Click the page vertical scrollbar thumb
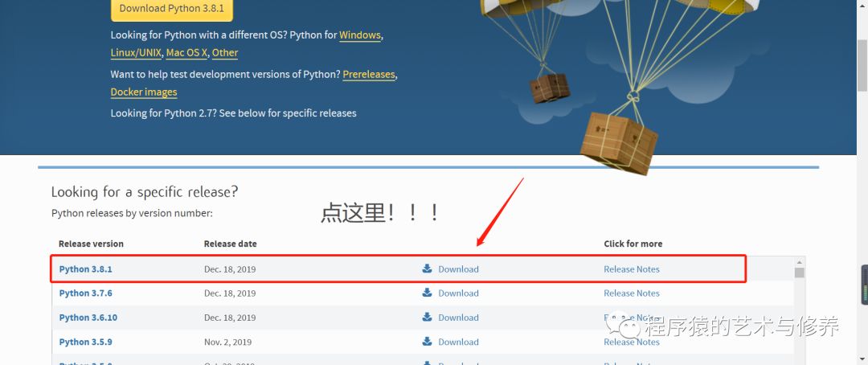The height and width of the screenshot is (365, 868). click(862, 65)
